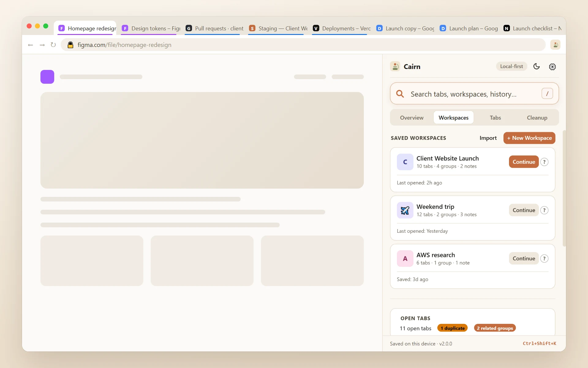
Task: Open Cairn settings gear icon
Action: click(x=552, y=67)
